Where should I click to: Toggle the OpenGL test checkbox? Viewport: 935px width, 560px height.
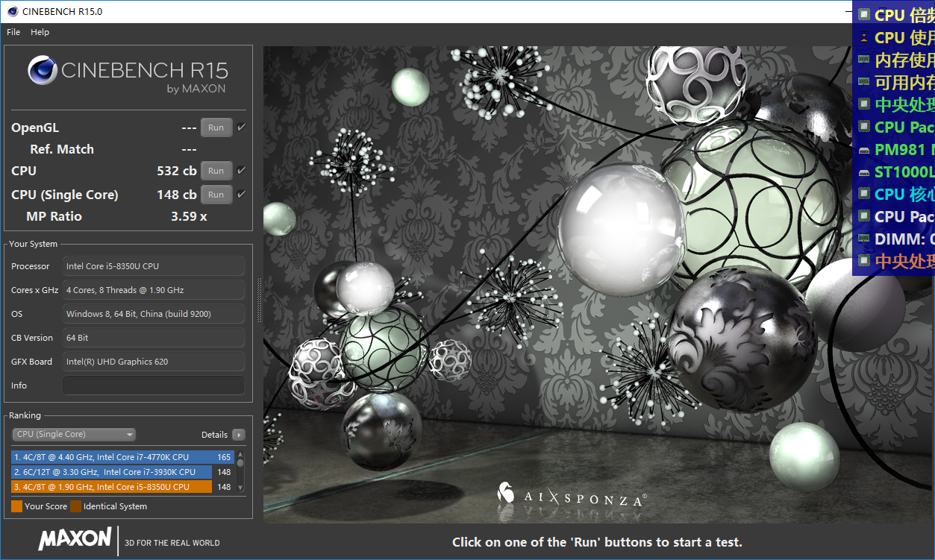pos(241,128)
